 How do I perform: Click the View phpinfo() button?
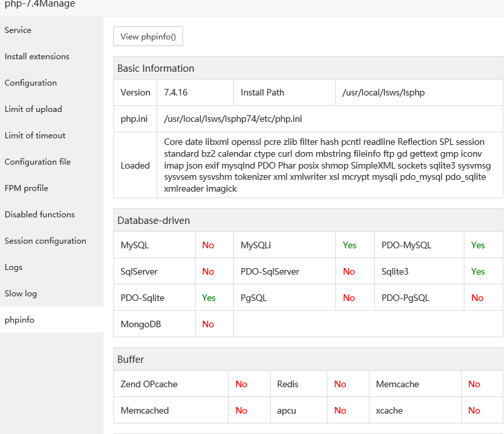point(148,37)
